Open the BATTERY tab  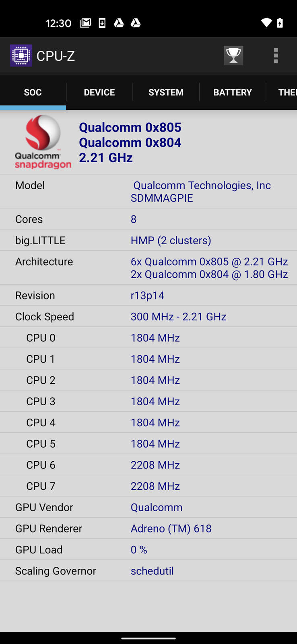pos(233,92)
